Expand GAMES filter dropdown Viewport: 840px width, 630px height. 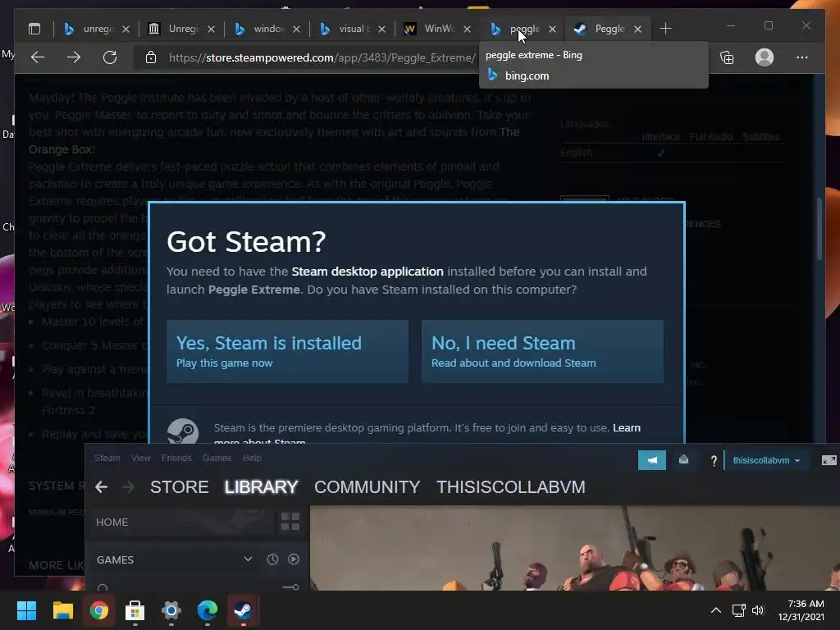tap(248, 559)
